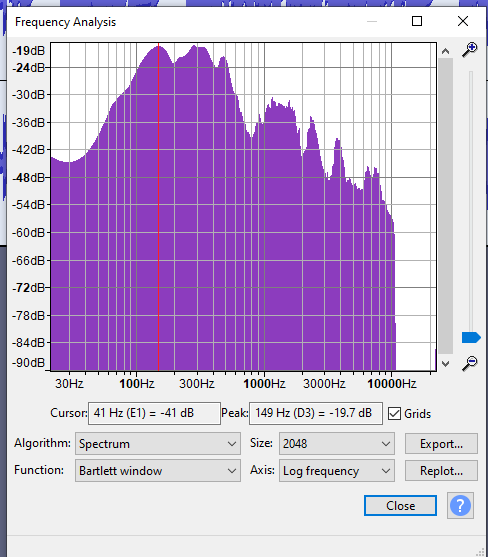Click the blue vertical zoom slider handle
This screenshot has height=557, width=488.
click(471, 337)
